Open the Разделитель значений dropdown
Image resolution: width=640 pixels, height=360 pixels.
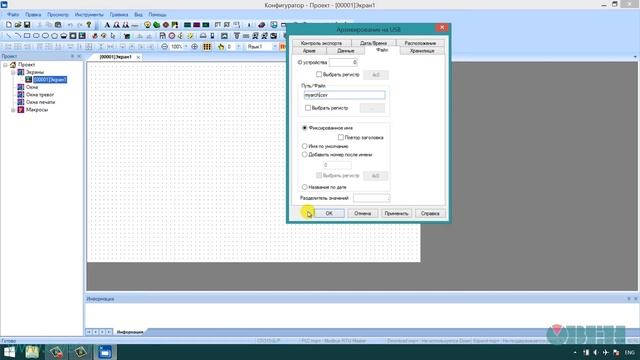pos(371,198)
